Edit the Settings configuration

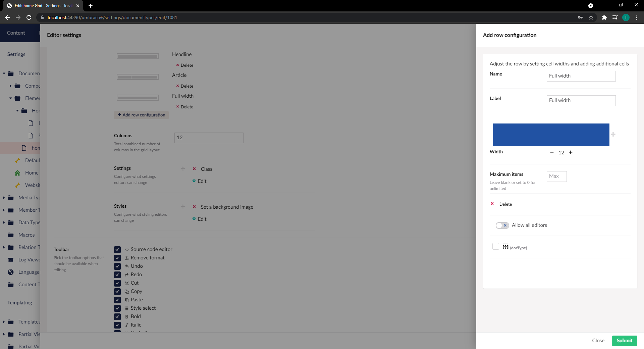(199, 181)
